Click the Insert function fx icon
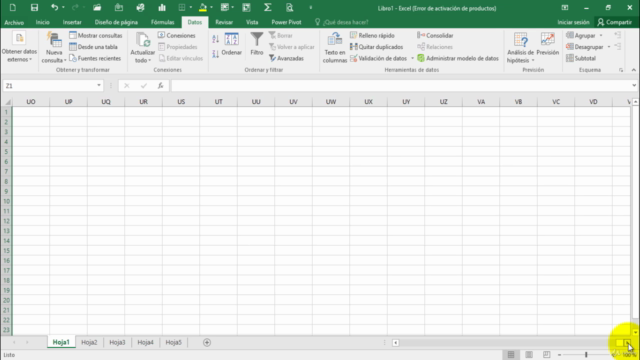The height and width of the screenshot is (360, 640). tap(160, 85)
